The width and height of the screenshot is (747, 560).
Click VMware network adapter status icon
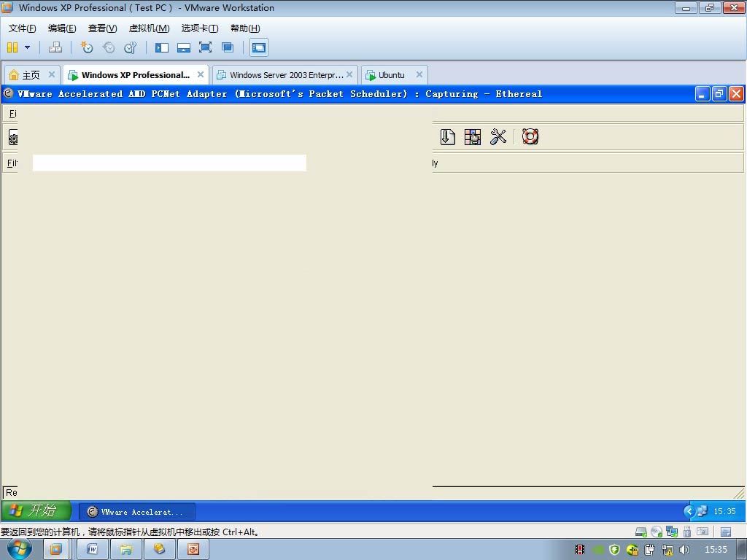point(672,532)
